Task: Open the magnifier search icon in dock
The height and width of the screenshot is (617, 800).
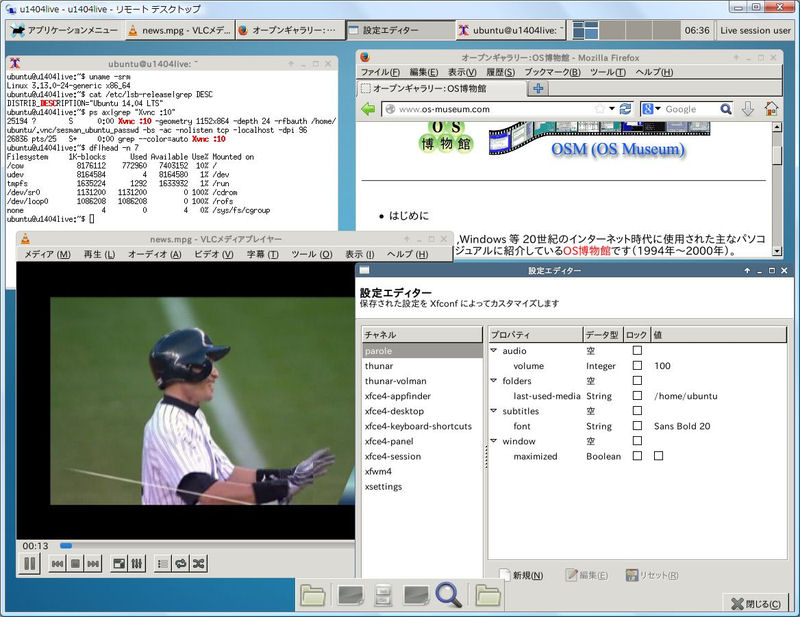Action: coord(448,595)
